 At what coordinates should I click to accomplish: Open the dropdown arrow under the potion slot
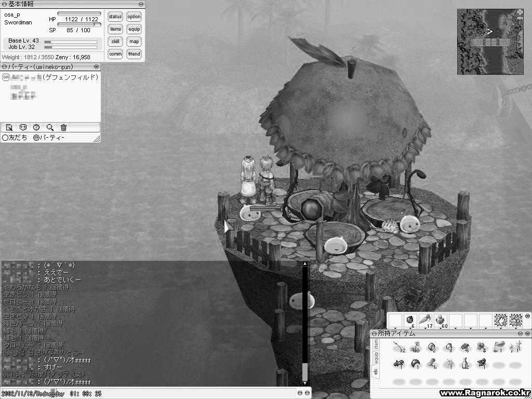click(x=440, y=328)
